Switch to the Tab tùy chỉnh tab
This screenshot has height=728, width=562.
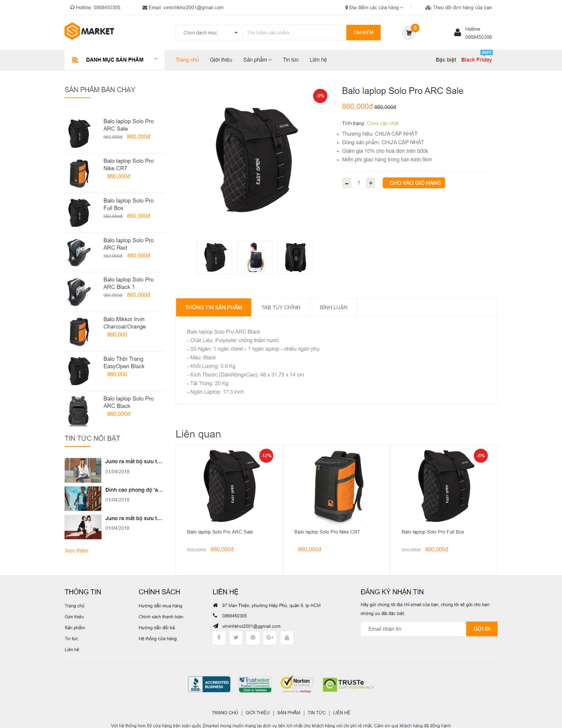point(281,307)
